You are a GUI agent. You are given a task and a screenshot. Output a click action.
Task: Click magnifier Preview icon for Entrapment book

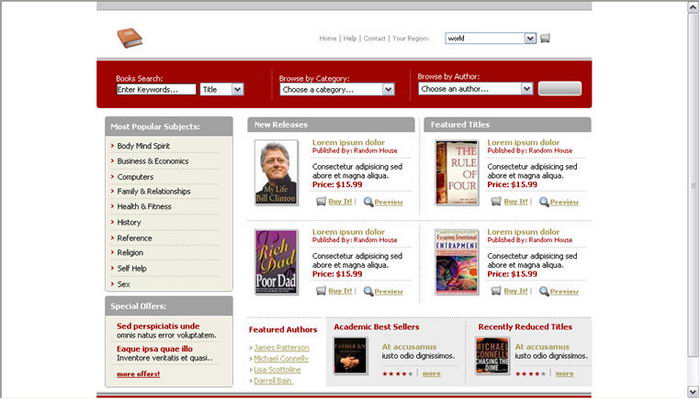[544, 291]
